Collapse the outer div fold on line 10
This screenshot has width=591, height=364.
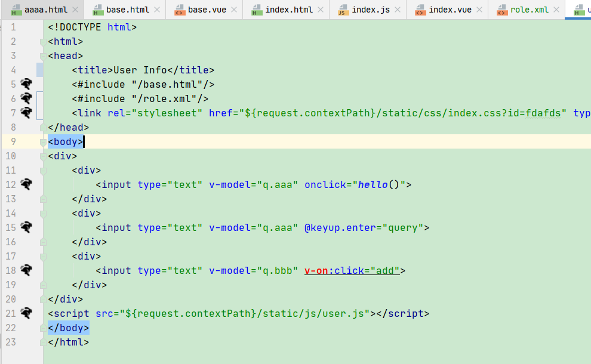click(43, 156)
